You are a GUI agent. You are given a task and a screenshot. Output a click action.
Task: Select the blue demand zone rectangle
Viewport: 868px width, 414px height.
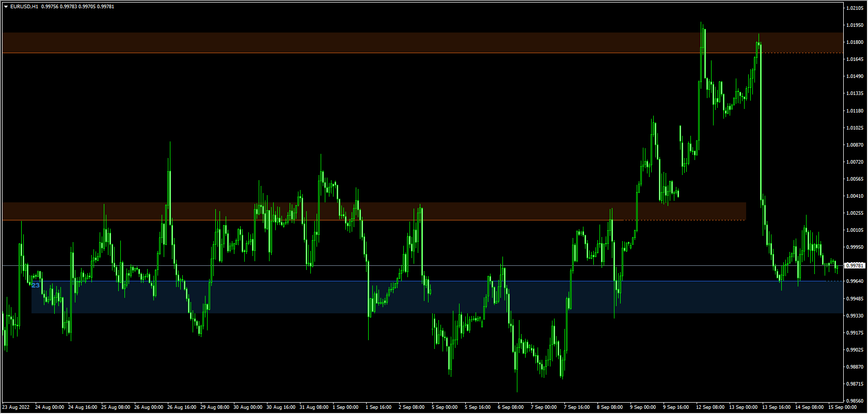[x=437, y=297]
